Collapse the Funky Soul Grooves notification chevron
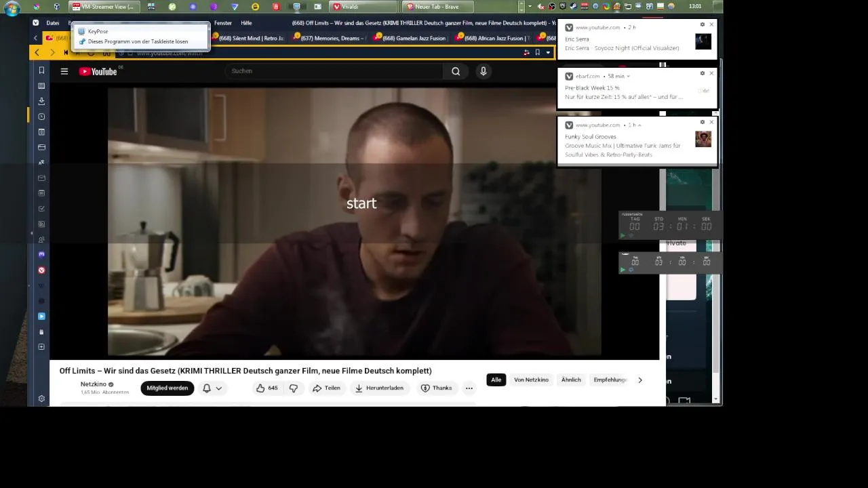 click(x=639, y=125)
